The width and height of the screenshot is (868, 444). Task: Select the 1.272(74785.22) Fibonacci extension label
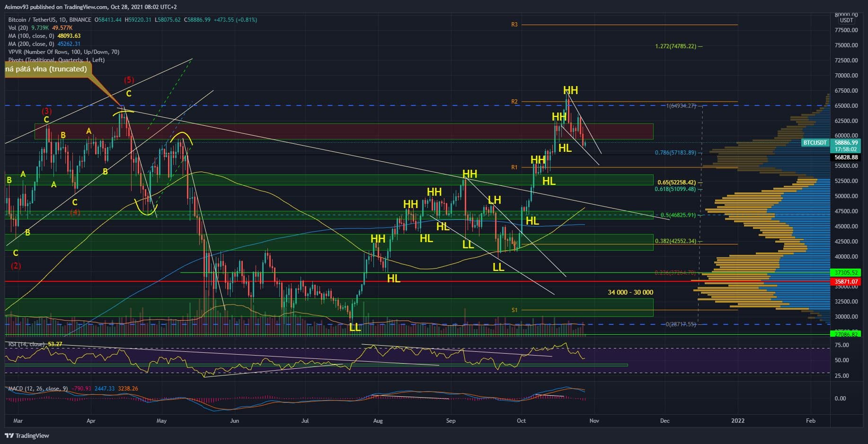pyautogui.click(x=676, y=46)
